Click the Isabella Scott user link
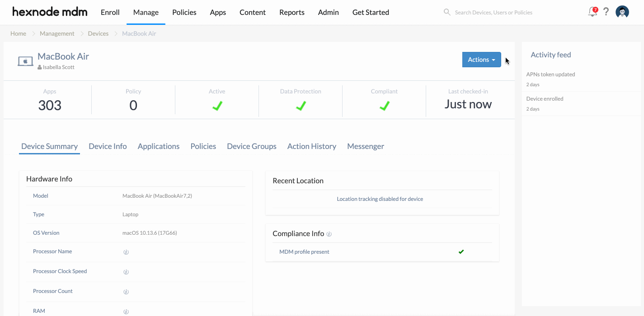This screenshot has height=316, width=644. [59, 67]
